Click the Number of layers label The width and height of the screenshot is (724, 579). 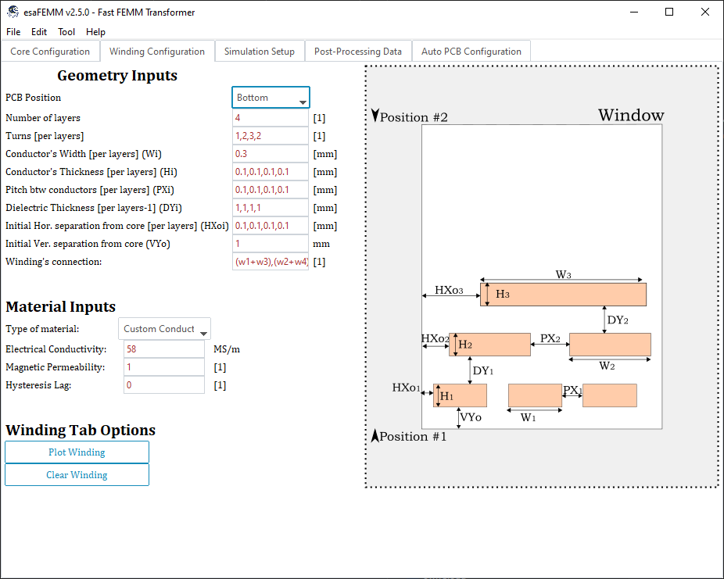(x=43, y=118)
